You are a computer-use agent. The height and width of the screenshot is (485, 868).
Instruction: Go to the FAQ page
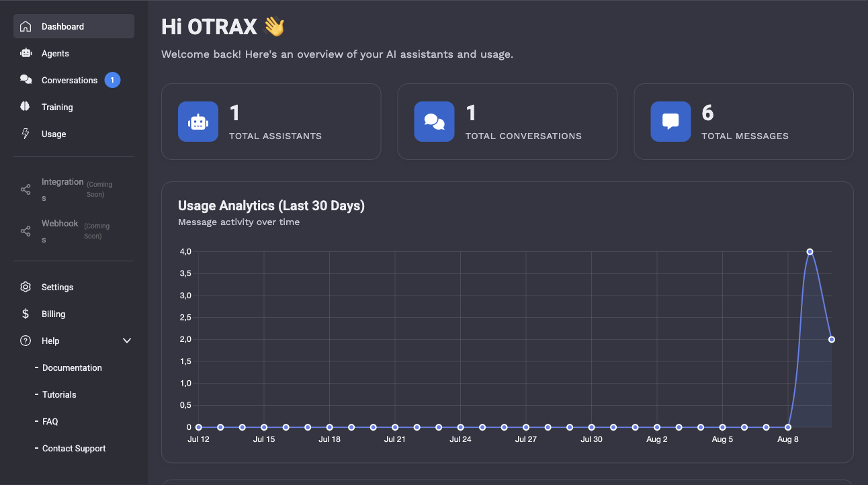click(x=50, y=422)
